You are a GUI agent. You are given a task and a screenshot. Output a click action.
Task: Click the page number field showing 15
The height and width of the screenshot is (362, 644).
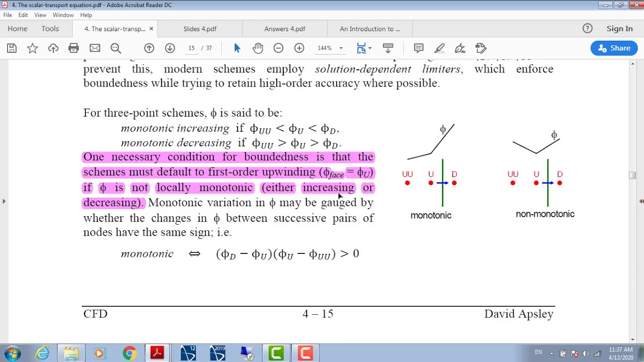191,48
